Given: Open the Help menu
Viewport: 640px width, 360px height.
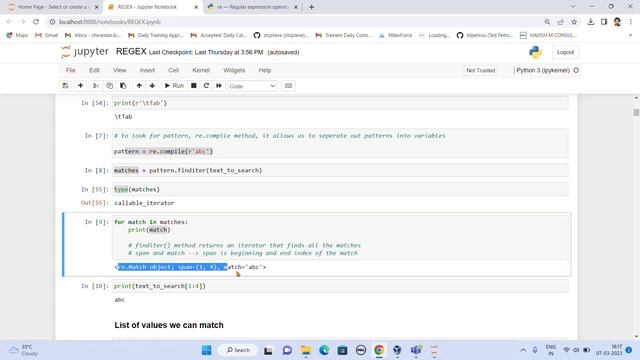Looking at the screenshot, I should (x=265, y=70).
